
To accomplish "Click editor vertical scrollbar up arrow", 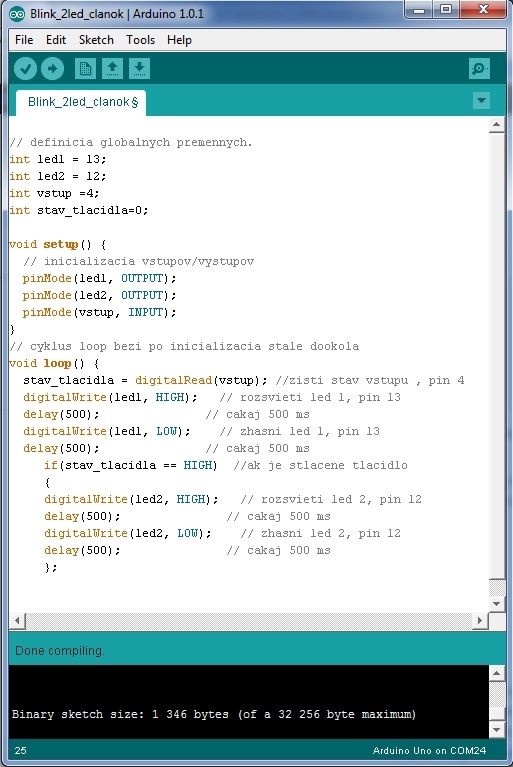I will tap(496, 125).
